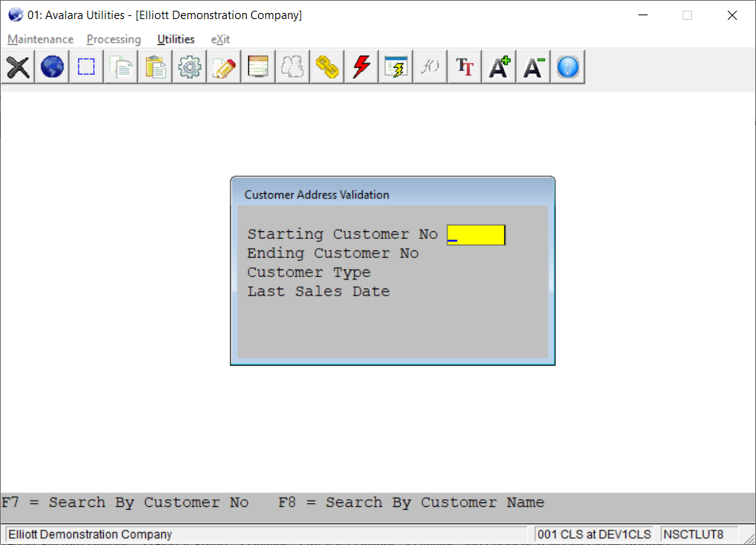Click 001 CLS at DEV1CLS status entry
The image size is (756, 545).
pos(594,534)
